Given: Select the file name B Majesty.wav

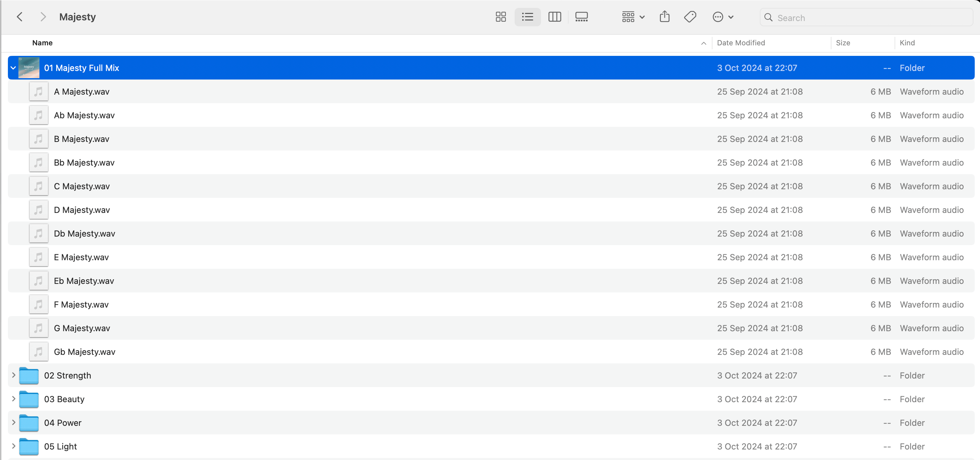Looking at the screenshot, I should pyautogui.click(x=82, y=139).
